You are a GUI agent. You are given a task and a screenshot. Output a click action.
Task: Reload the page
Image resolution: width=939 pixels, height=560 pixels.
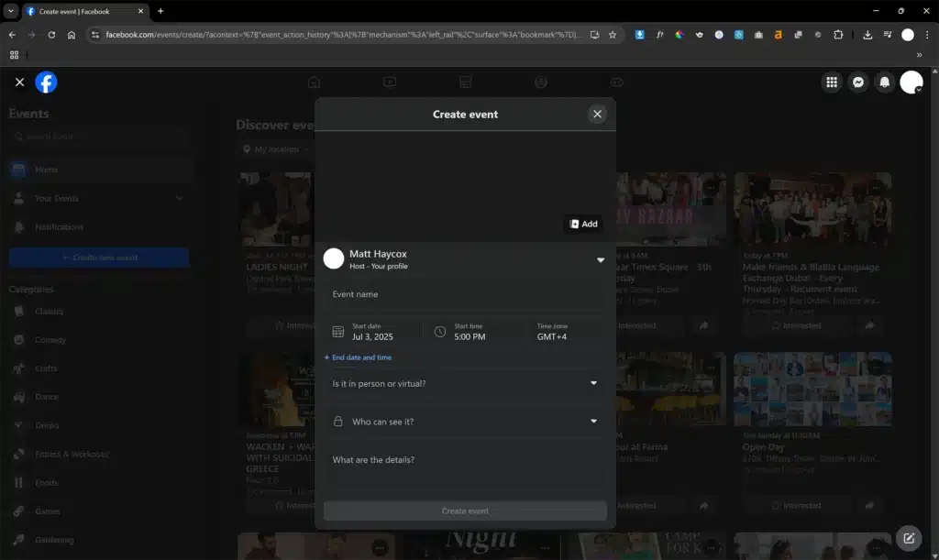[x=51, y=35]
